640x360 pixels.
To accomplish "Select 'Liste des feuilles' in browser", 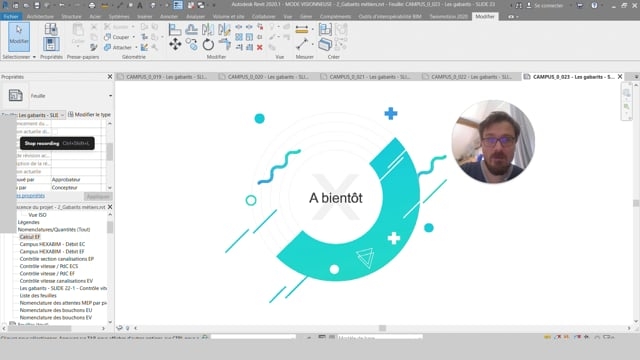I will click(x=38, y=296).
